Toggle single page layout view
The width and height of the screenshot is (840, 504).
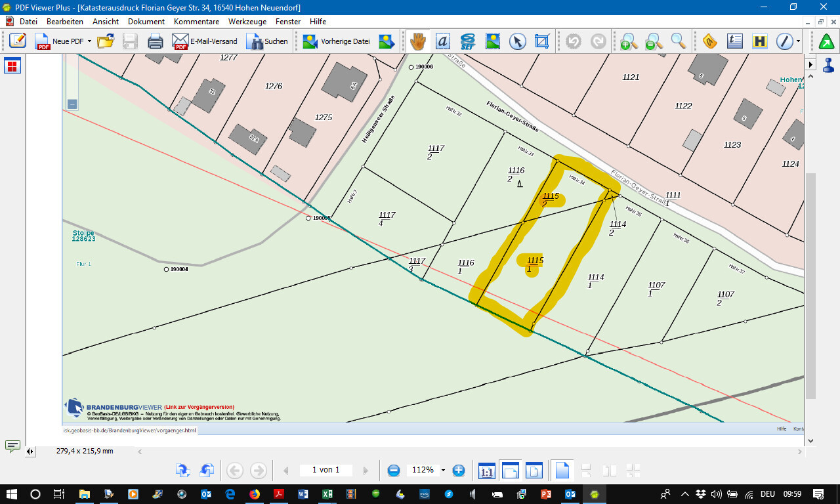tap(562, 471)
